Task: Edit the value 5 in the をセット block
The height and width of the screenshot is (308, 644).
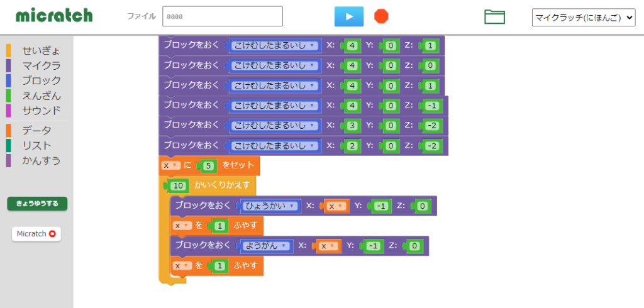Action: (209, 166)
